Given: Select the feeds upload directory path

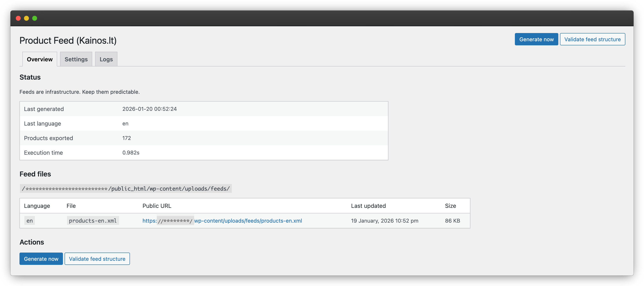Looking at the screenshot, I should pos(125,189).
